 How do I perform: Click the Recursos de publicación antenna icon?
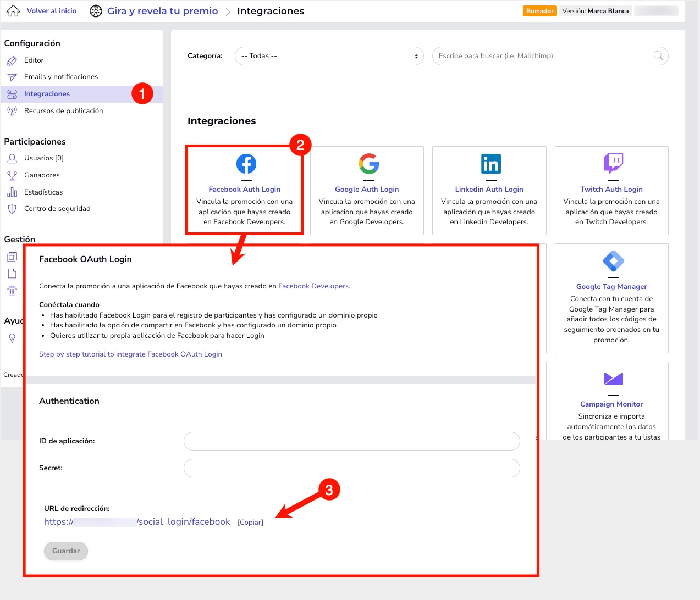12,111
